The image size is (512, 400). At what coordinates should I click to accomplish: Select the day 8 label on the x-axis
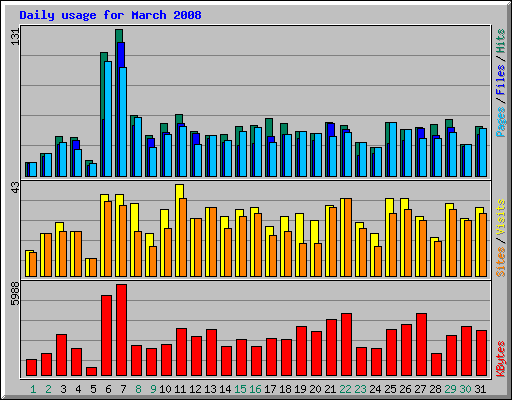coord(138,389)
